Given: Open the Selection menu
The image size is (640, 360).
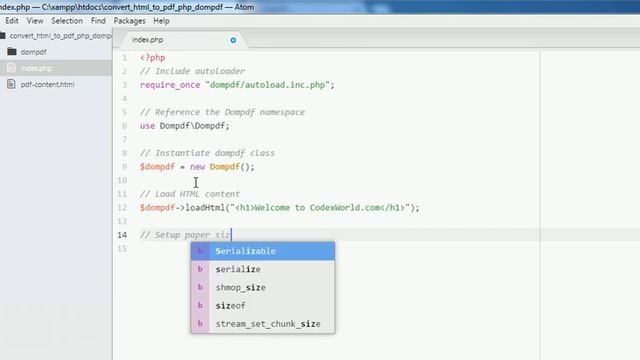Looking at the screenshot, I should [x=67, y=21].
